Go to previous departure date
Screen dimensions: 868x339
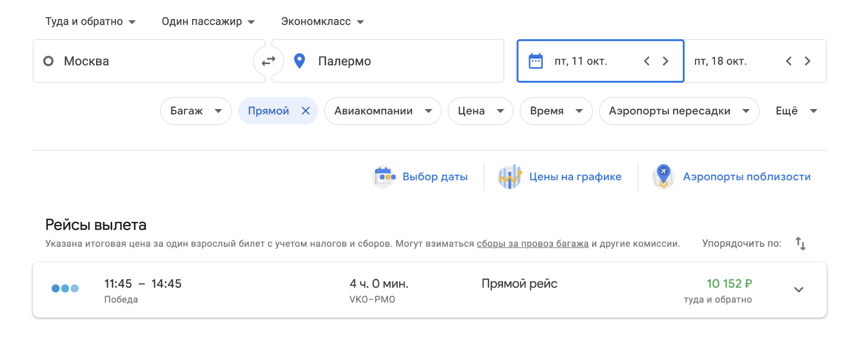[x=647, y=61]
